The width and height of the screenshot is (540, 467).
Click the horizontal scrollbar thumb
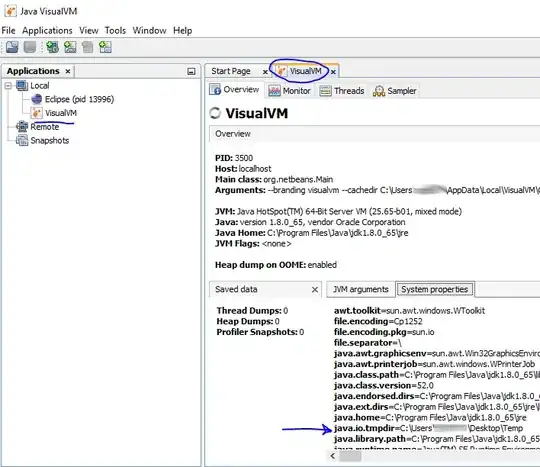coord(350,456)
